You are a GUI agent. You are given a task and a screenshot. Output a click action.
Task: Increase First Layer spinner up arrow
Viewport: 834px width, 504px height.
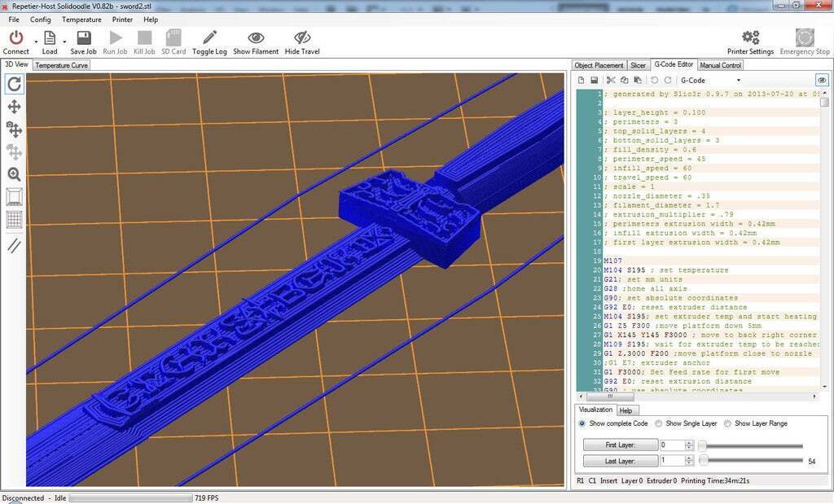click(x=689, y=442)
